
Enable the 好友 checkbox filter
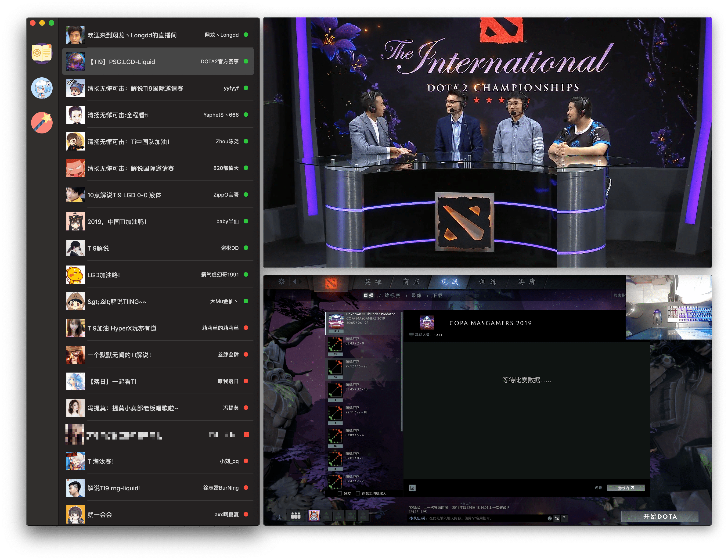340,493
